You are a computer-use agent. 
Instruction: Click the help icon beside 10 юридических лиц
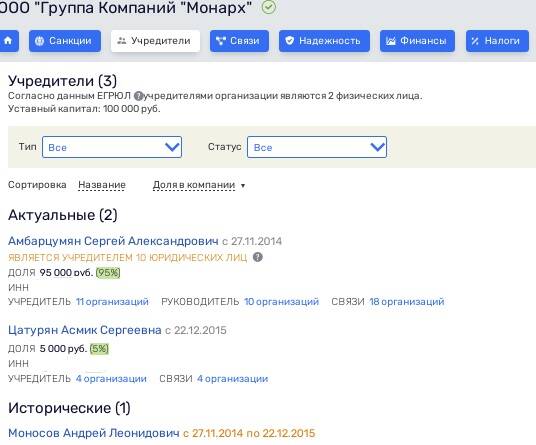tap(258, 257)
